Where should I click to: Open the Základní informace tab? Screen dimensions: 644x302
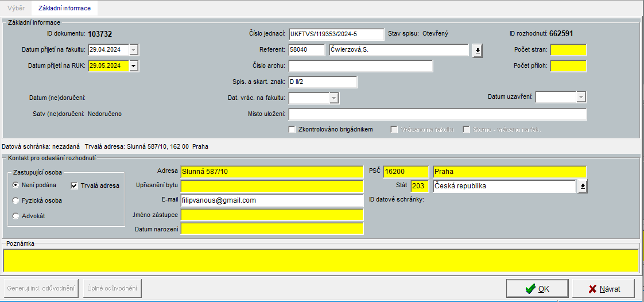[x=64, y=8]
